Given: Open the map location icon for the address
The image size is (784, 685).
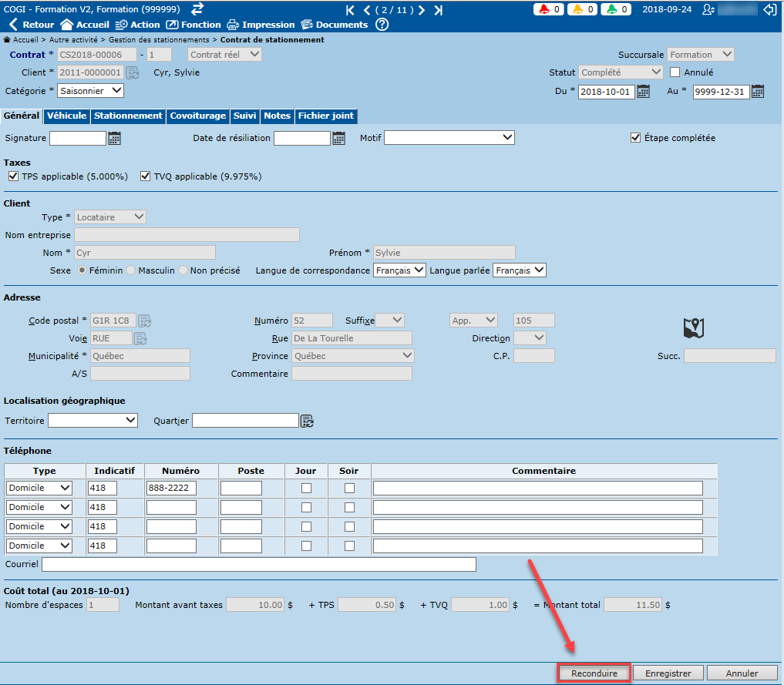Looking at the screenshot, I should 694,328.
